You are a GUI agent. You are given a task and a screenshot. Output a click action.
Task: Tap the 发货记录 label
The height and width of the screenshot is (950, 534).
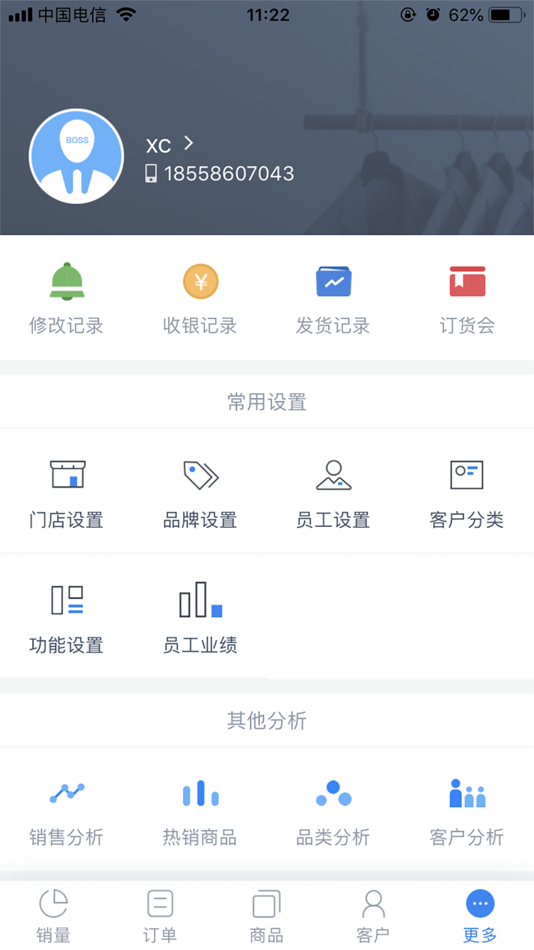coord(333,326)
